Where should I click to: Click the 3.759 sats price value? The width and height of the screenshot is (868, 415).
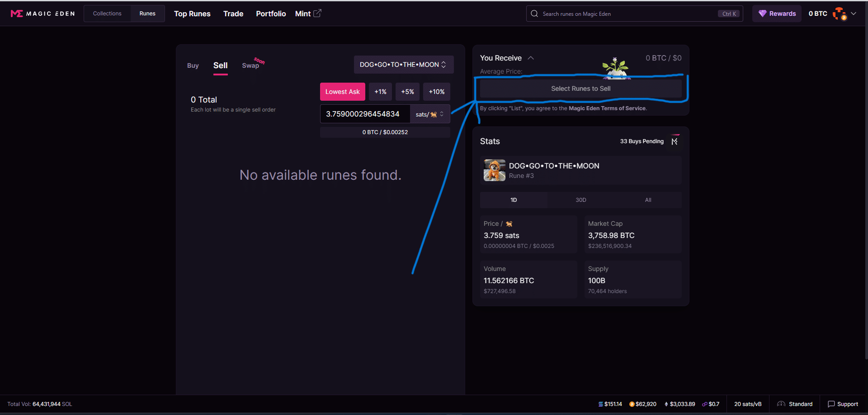[x=501, y=235]
